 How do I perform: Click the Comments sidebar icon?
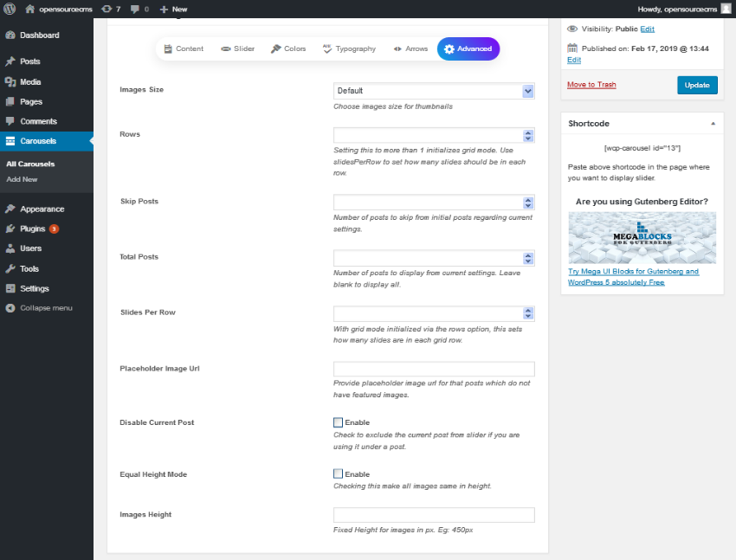click(x=10, y=121)
